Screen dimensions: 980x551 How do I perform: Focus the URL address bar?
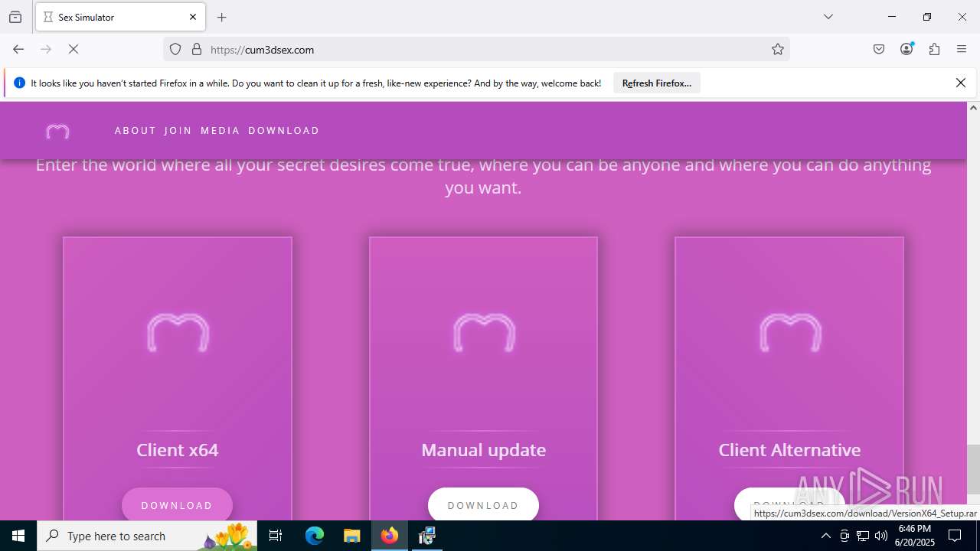[x=476, y=49]
